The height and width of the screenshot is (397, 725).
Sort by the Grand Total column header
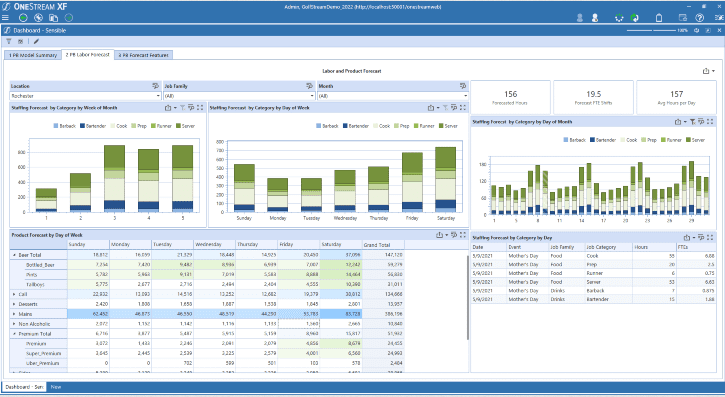383,244
